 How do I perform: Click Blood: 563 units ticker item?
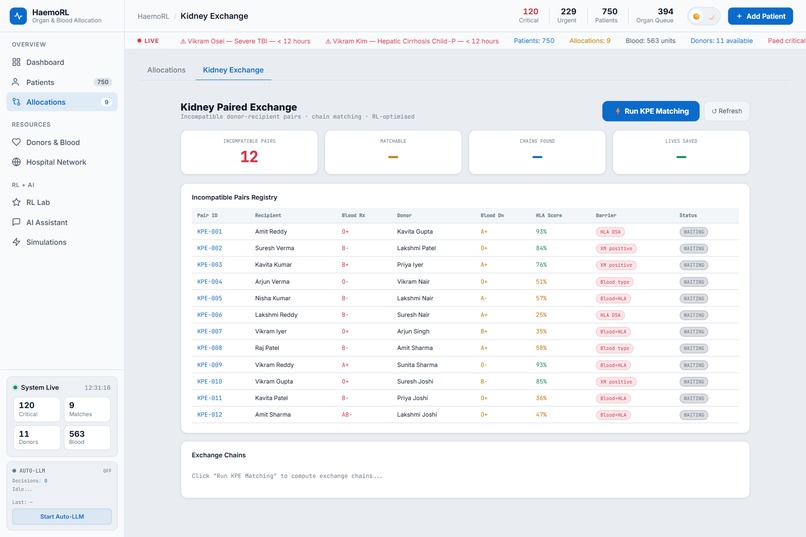click(650, 41)
